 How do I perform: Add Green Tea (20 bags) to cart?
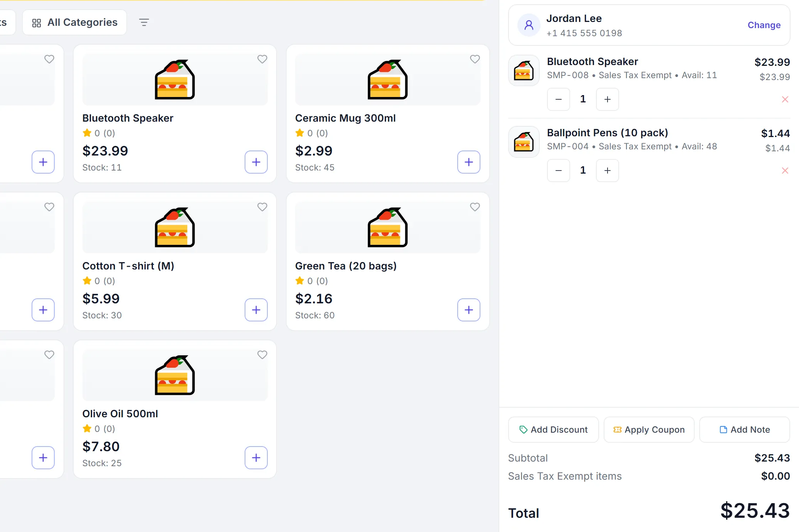pos(469,310)
